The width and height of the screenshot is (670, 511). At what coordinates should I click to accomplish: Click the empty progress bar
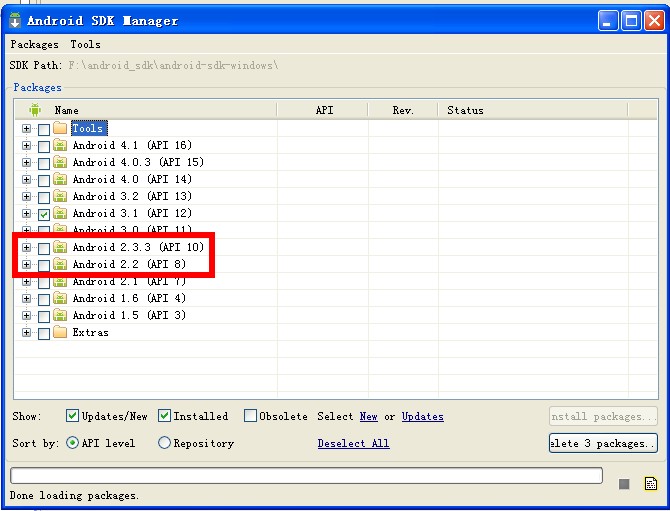(x=306, y=476)
